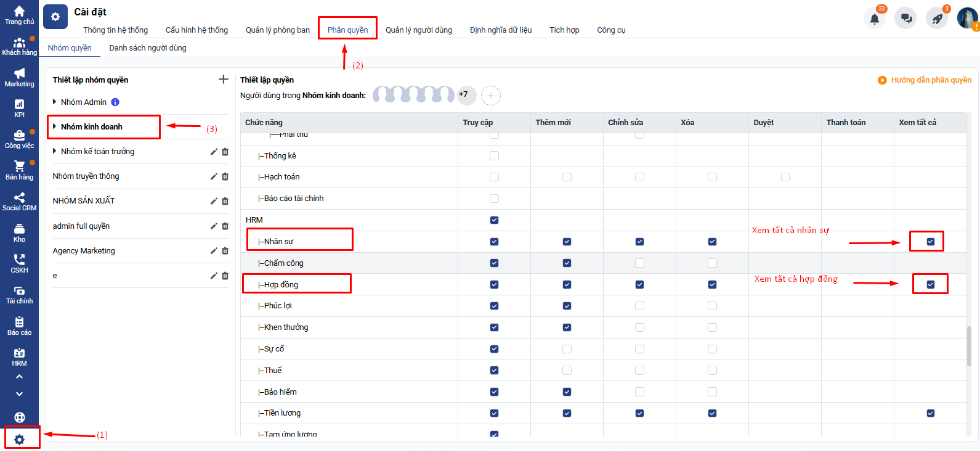This screenshot has height=452, width=980.
Task: Switch to Quản lý người dùng tab
Action: pyautogui.click(x=419, y=30)
